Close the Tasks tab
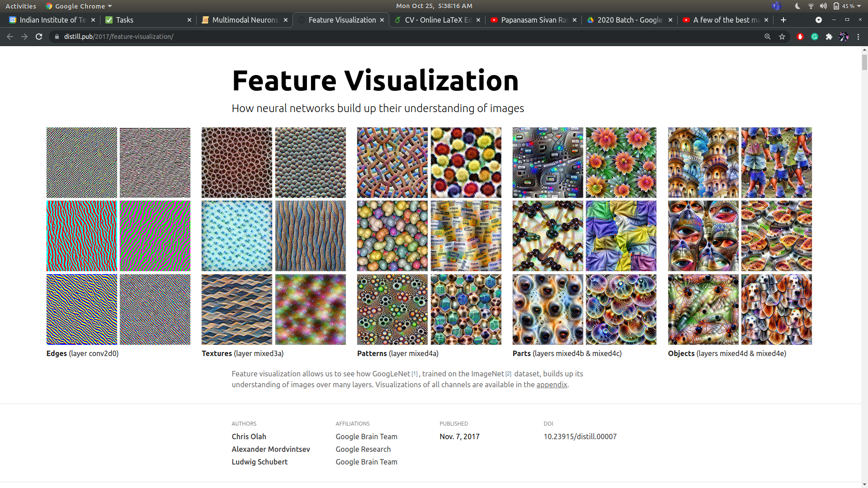The width and height of the screenshot is (868, 488). point(189,20)
